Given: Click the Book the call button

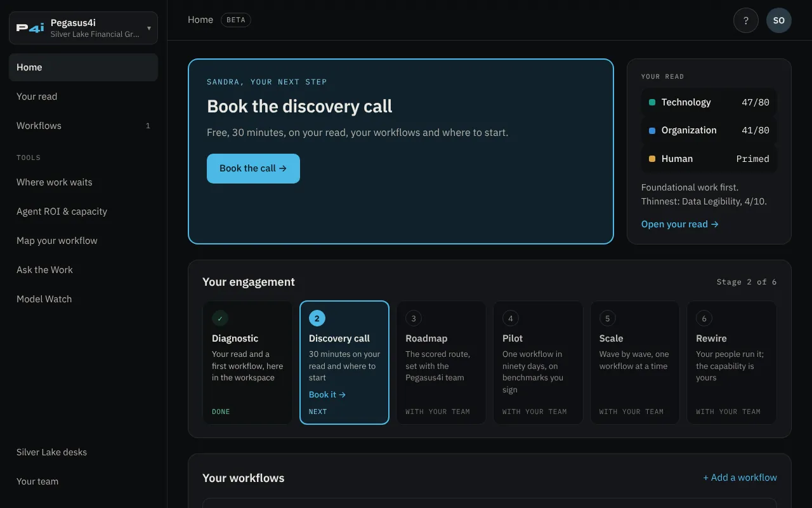Looking at the screenshot, I should click(x=253, y=168).
